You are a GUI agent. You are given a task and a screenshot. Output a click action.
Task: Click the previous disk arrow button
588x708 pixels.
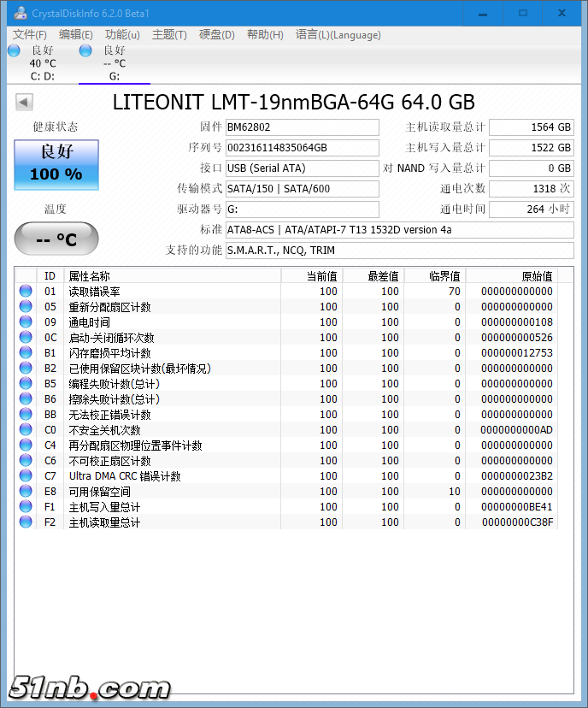(24, 103)
